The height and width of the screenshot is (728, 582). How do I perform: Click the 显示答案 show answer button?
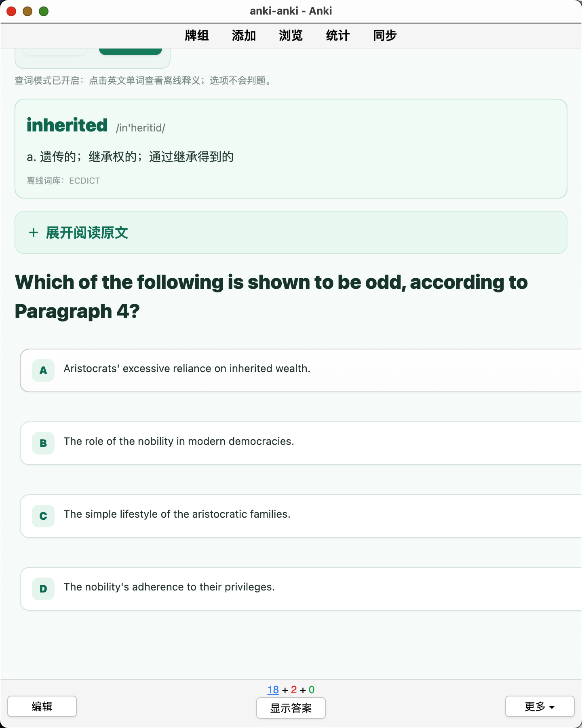tap(291, 708)
